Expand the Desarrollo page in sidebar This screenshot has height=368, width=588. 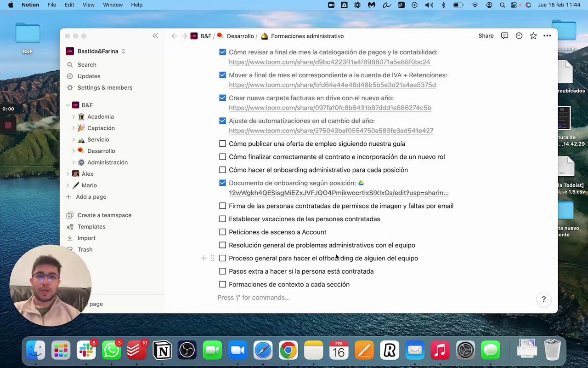(73, 151)
